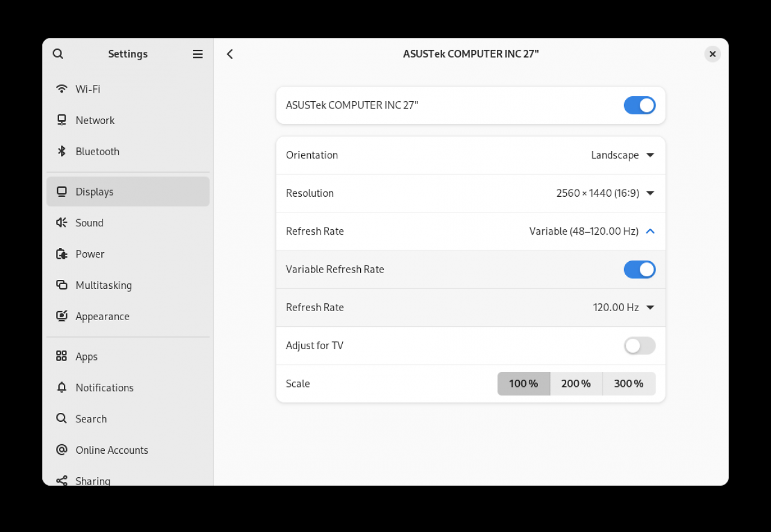The height and width of the screenshot is (532, 771).
Task: Open the Appearance settings panel
Action: 128,317
